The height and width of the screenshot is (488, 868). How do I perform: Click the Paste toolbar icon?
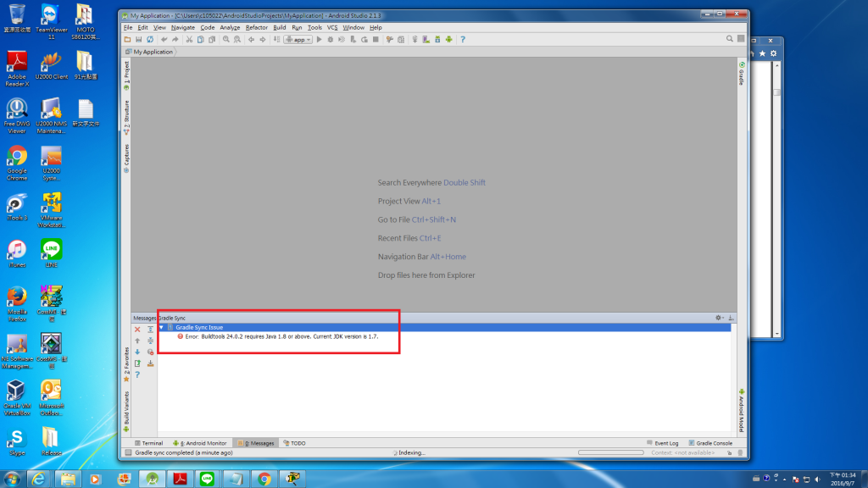tap(212, 39)
